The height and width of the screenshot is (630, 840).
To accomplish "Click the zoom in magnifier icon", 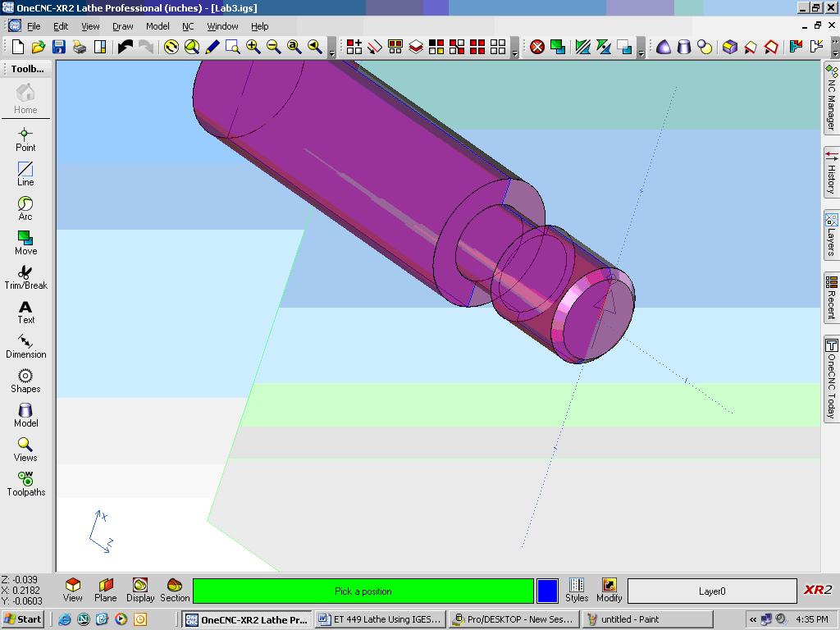I will 253,47.
